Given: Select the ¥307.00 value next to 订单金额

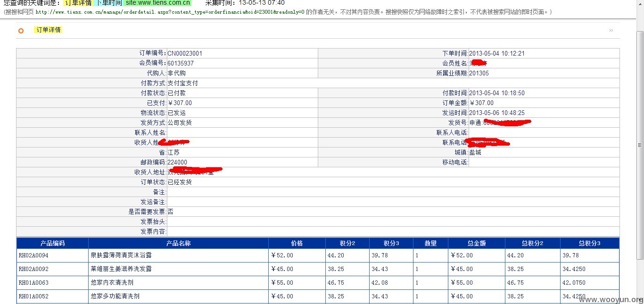Looking at the screenshot, I should [x=481, y=103].
